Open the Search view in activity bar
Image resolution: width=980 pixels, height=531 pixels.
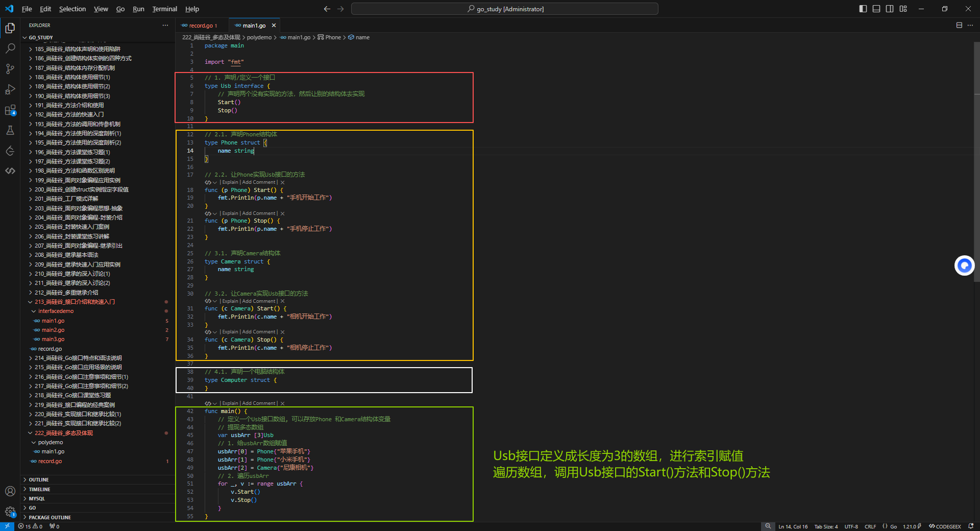point(10,49)
